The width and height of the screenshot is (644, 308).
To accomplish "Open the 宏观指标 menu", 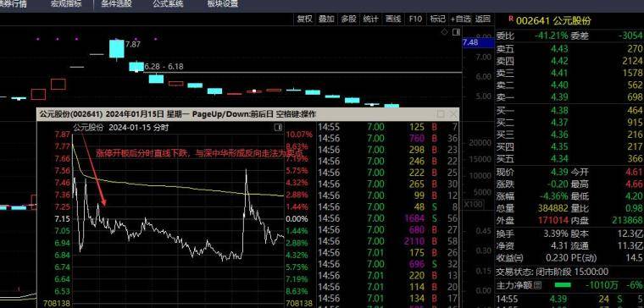I will 66,4.
